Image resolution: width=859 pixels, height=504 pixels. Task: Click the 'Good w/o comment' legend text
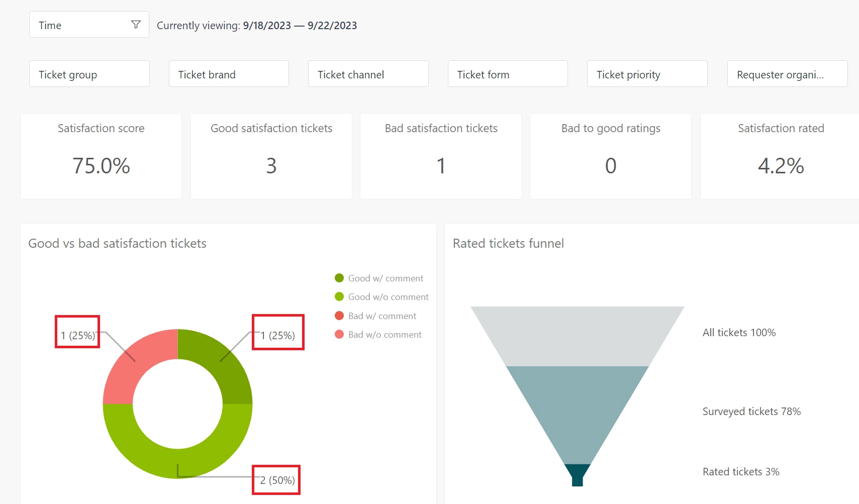click(x=389, y=296)
